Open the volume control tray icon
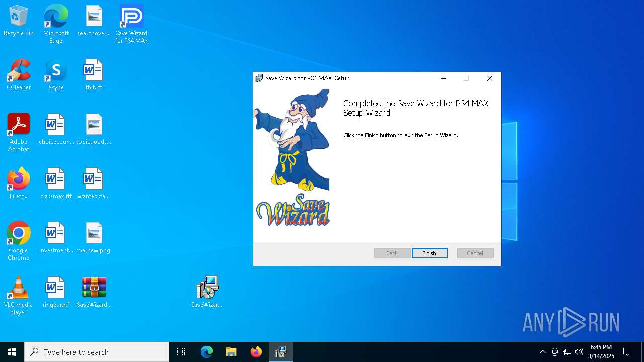 tap(579, 352)
